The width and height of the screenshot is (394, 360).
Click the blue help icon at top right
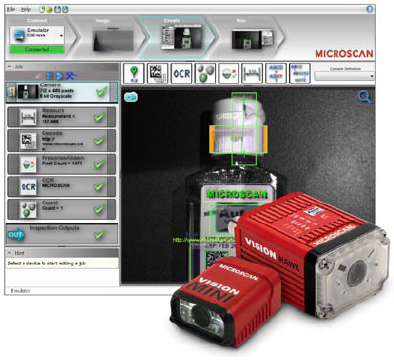370,9
